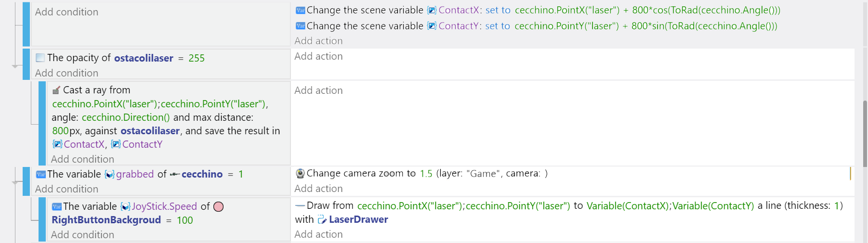Add a condition under the opacity condition
Screen dimensions: 868x243
[66, 73]
